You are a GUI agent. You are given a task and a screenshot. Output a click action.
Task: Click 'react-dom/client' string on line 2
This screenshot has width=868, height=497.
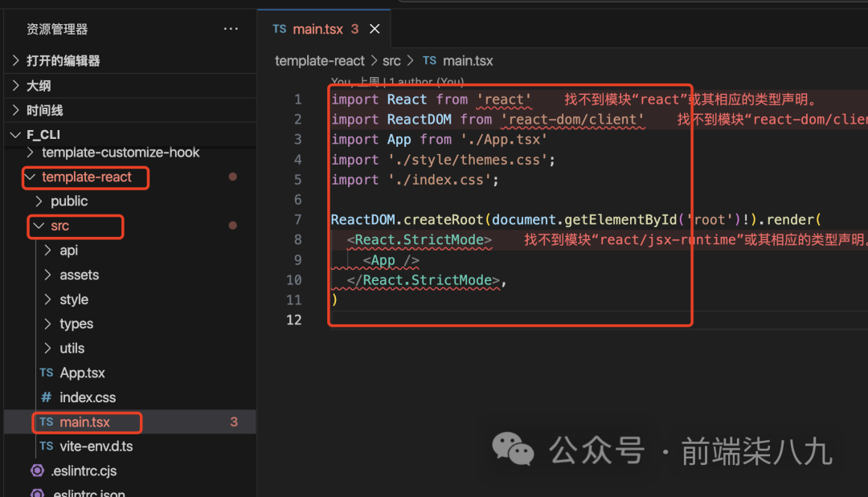point(573,120)
